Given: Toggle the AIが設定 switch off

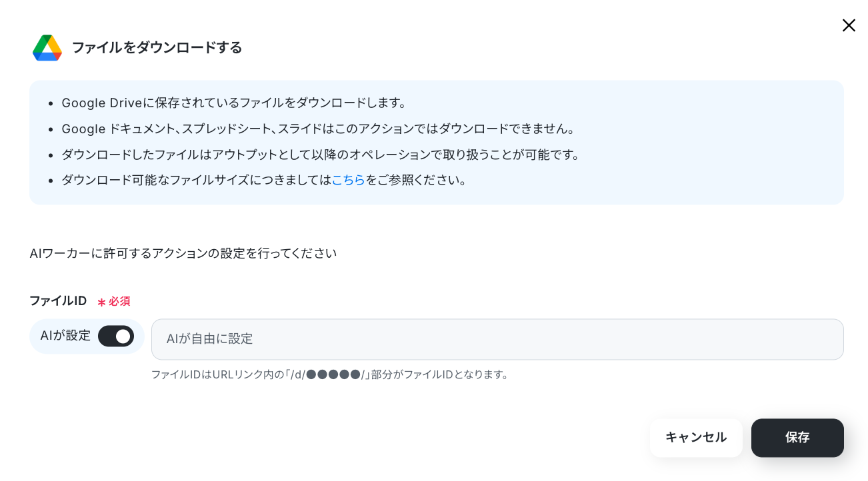Looking at the screenshot, I should tap(116, 336).
